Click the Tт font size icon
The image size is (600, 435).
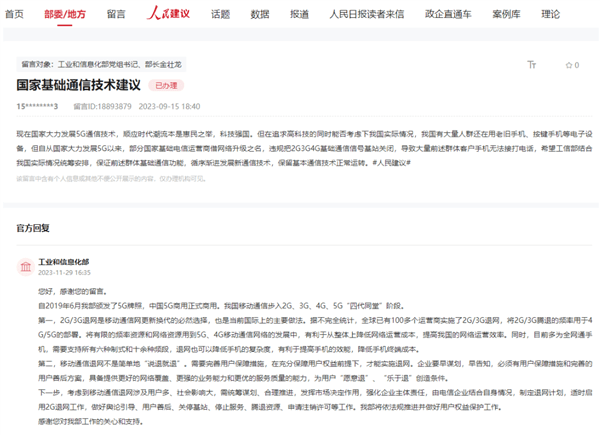coord(532,65)
